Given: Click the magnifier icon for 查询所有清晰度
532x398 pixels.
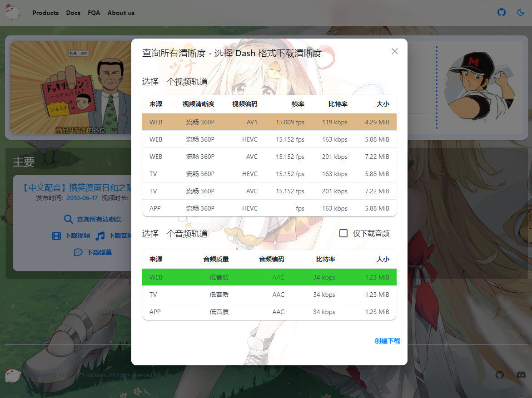Looking at the screenshot, I should [x=69, y=219].
